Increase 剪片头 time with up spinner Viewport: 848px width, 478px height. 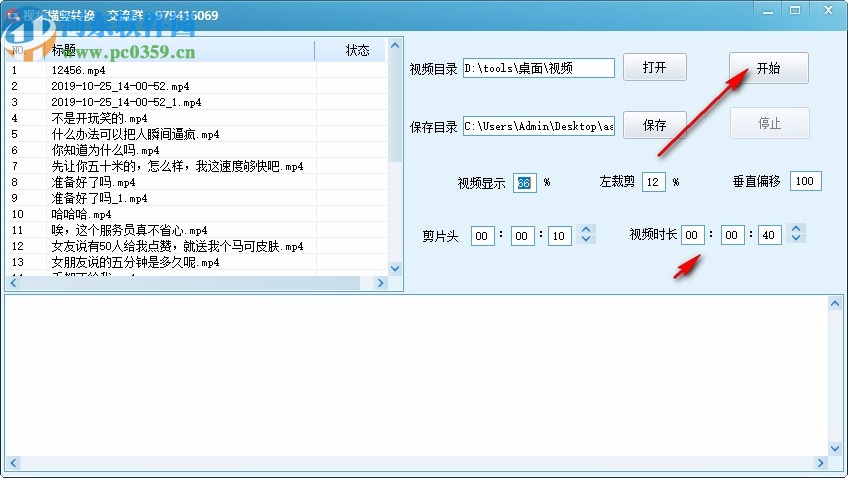(x=586, y=229)
